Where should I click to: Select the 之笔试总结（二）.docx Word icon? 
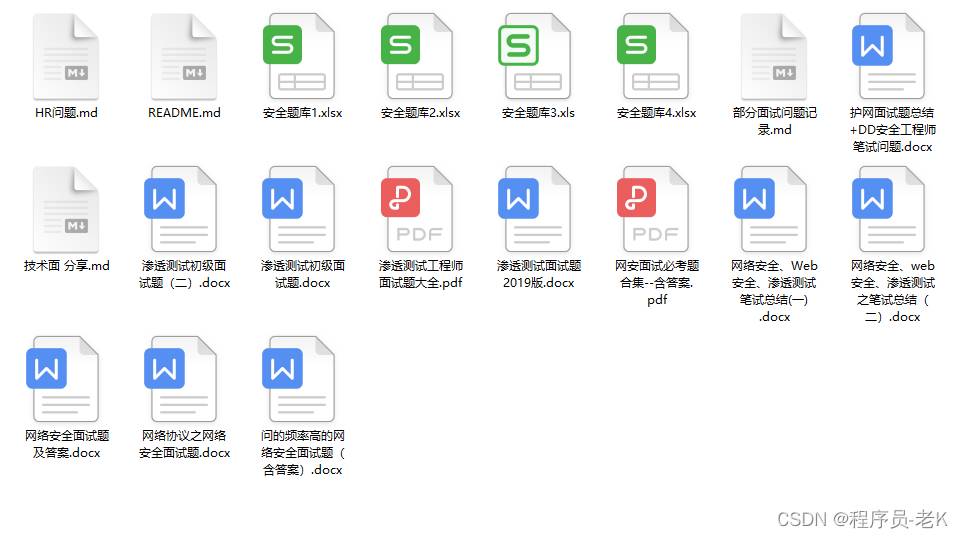coord(889,209)
